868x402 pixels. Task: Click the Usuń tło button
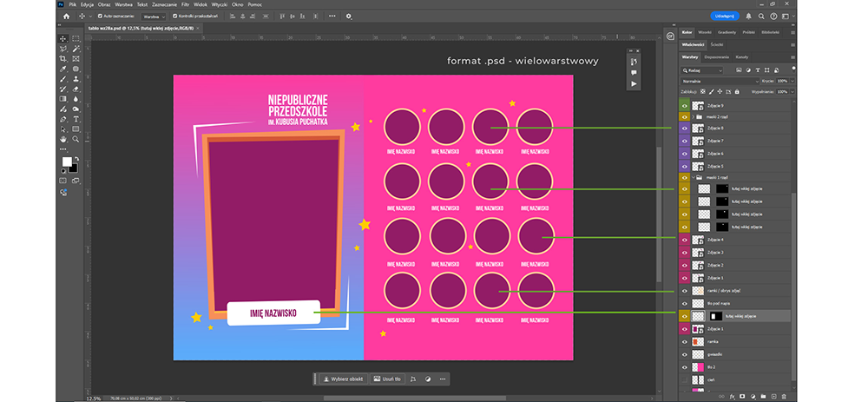[x=387, y=379]
